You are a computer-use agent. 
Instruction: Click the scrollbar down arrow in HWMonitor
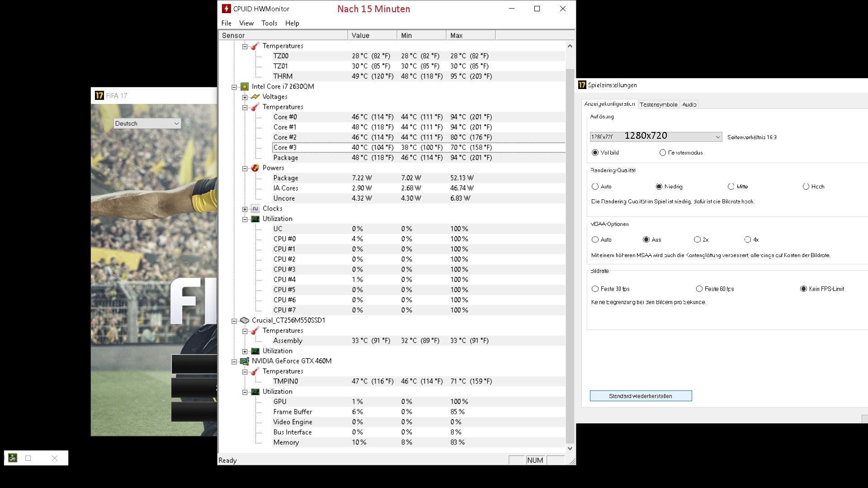tap(570, 448)
